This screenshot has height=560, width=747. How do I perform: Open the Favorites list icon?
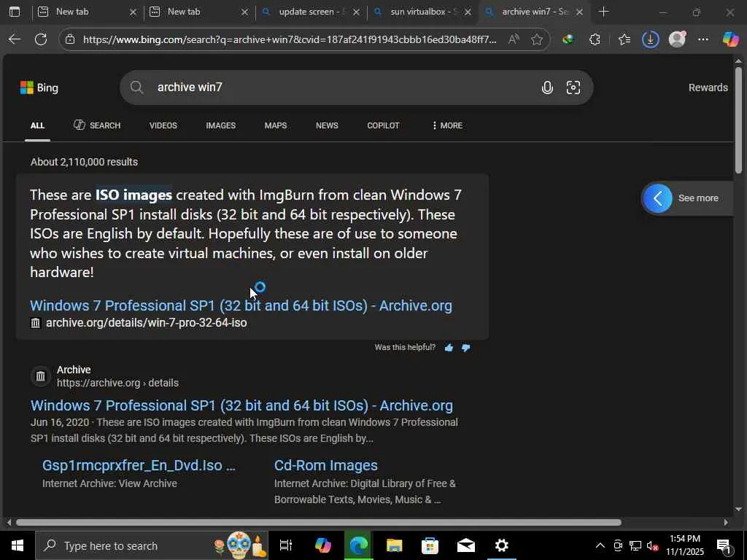(x=624, y=39)
